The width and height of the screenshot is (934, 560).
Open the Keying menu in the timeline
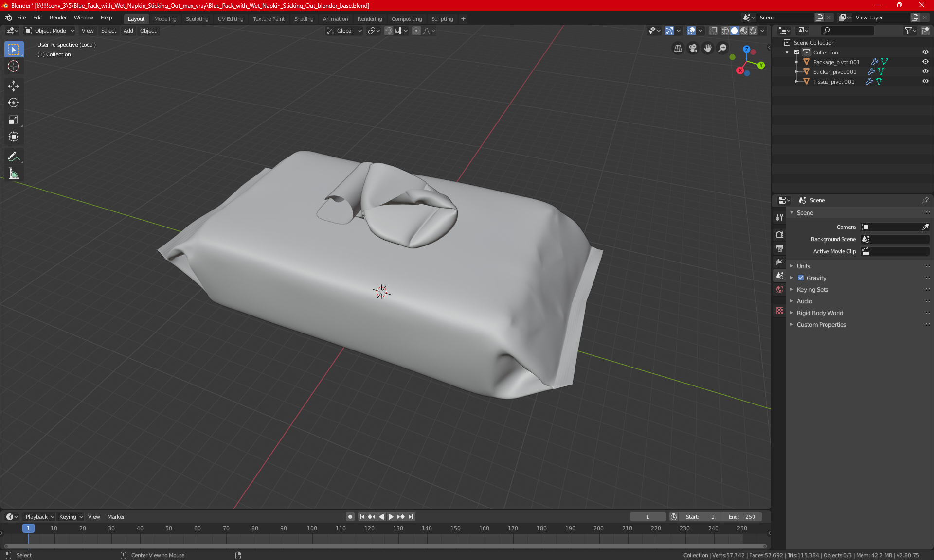[71, 517]
